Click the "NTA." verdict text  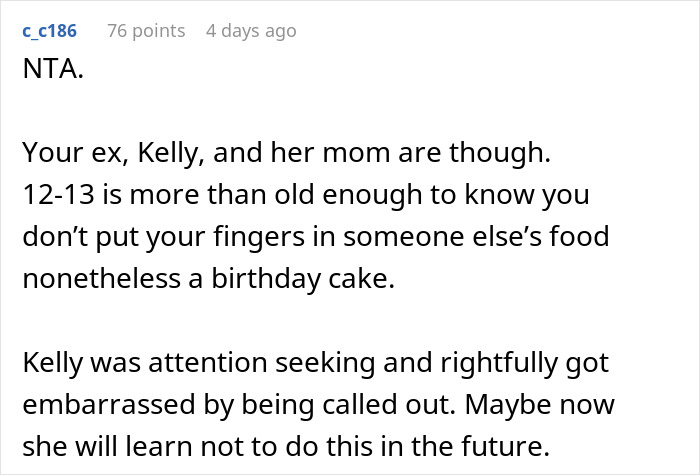(x=50, y=74)
